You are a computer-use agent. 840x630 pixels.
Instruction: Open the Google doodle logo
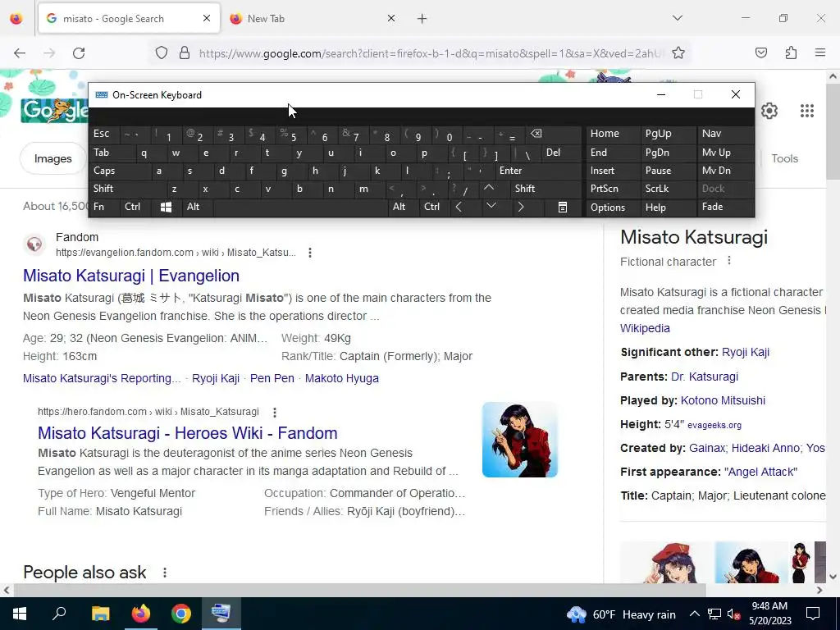(x=53, y=110)
